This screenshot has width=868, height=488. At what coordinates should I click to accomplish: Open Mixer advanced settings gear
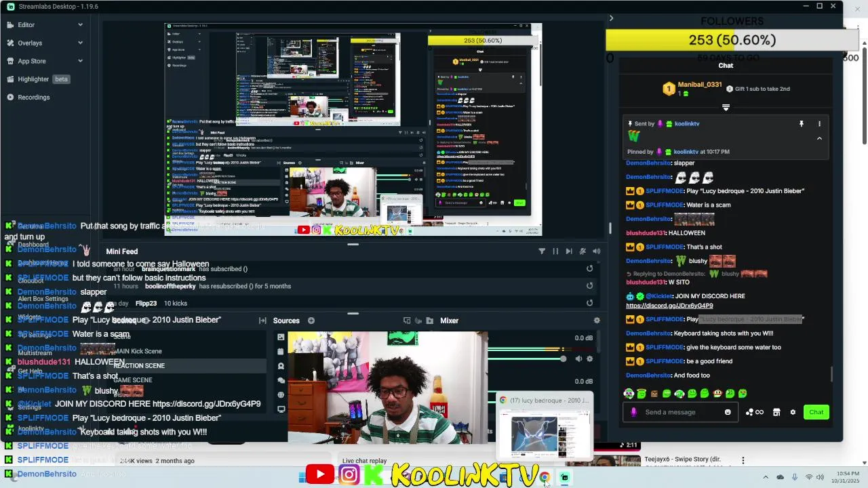(597, 321)
